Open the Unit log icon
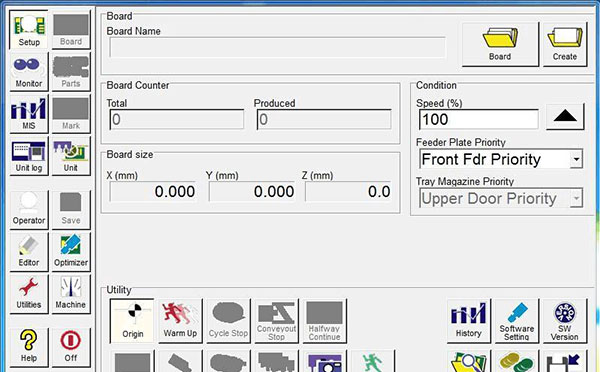 (29, 156)
